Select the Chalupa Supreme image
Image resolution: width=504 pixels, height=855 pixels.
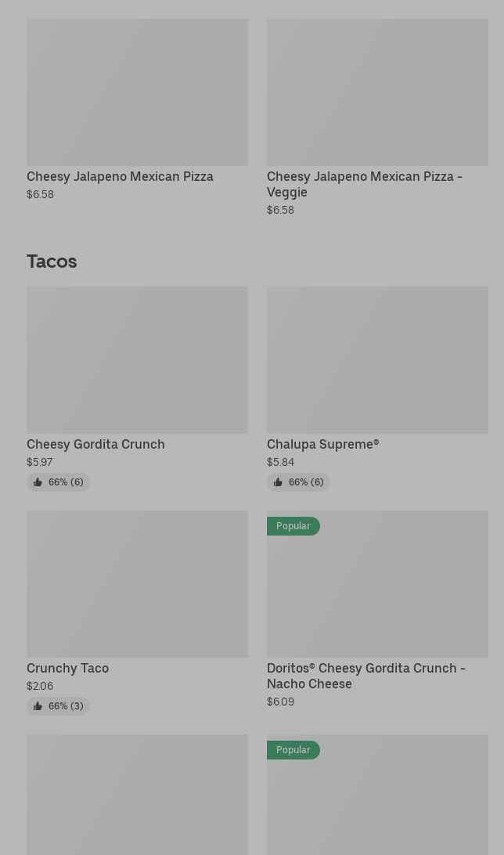[377, 360]
